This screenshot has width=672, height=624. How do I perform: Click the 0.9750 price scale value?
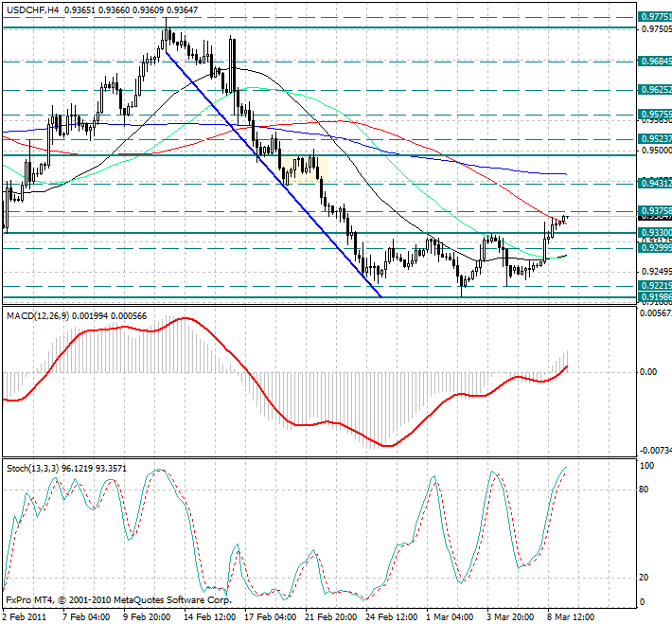pos(656,28)
